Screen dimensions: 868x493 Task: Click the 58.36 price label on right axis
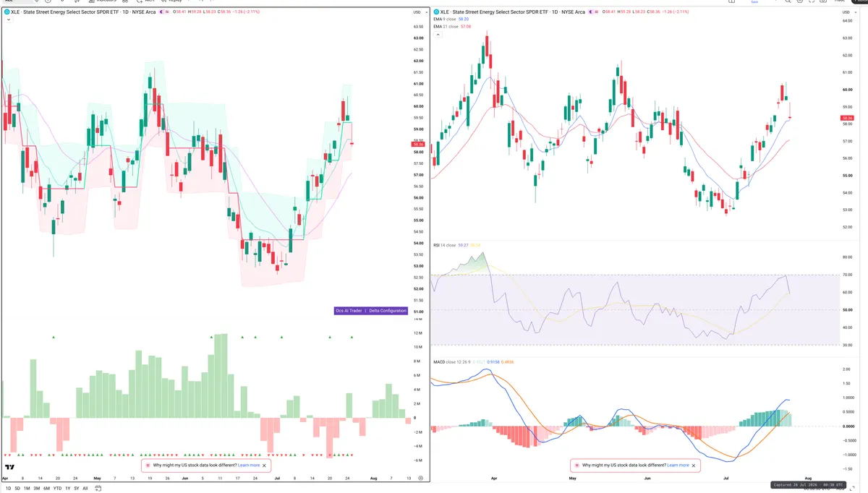click(848, 118)
